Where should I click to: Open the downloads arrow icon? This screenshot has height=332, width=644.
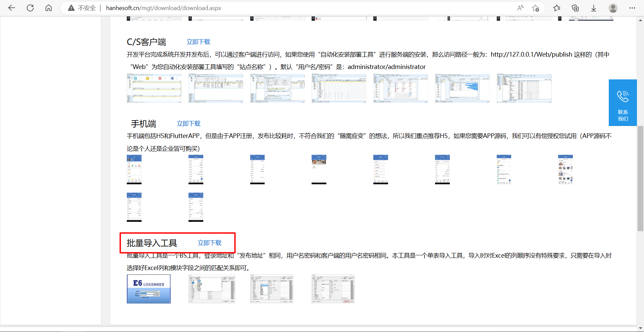point(594,8)
